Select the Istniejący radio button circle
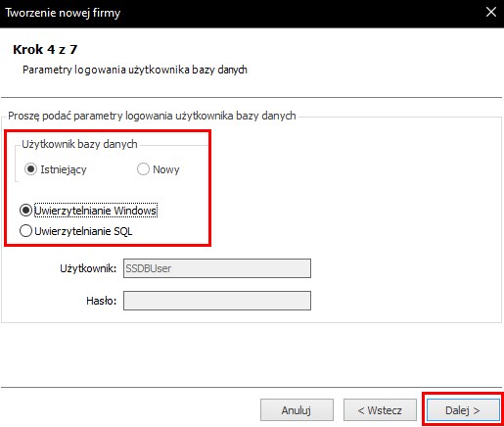Viewport: 504px width, 427px height. 30,169
